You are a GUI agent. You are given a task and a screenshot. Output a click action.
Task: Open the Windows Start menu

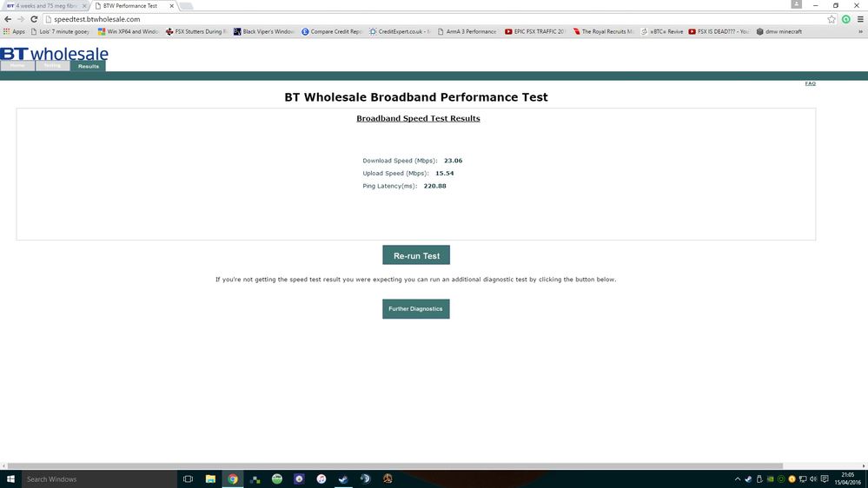click(x=10, y=479)
